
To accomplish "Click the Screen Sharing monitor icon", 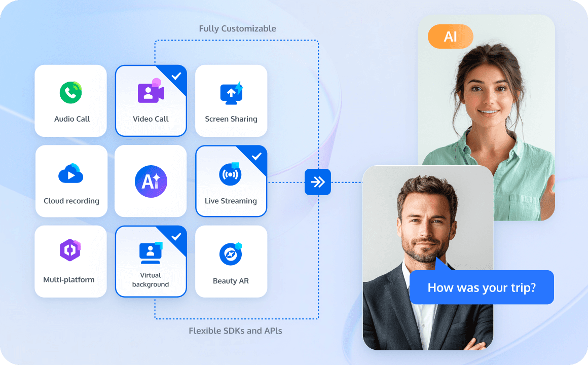I will click(231, 93).
